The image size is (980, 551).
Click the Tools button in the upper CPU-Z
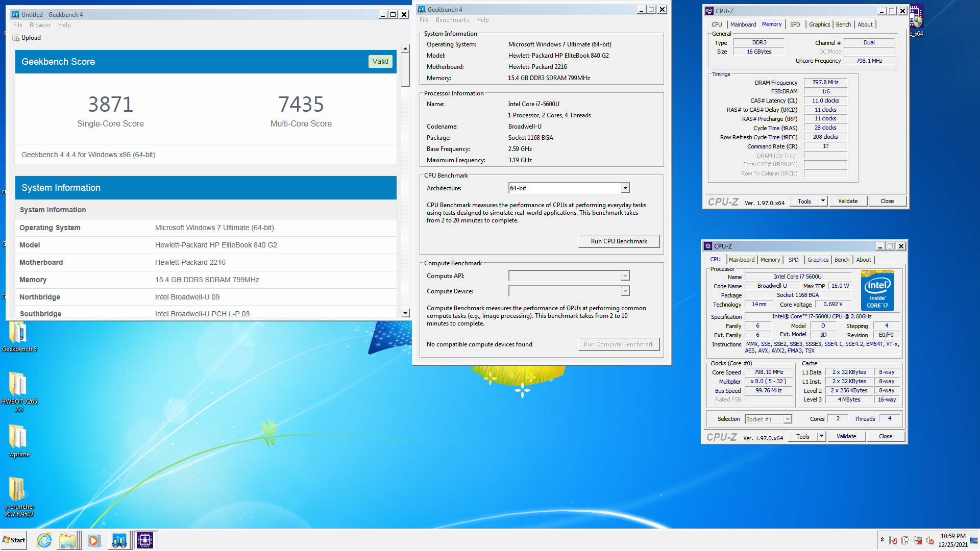[804, 201]
